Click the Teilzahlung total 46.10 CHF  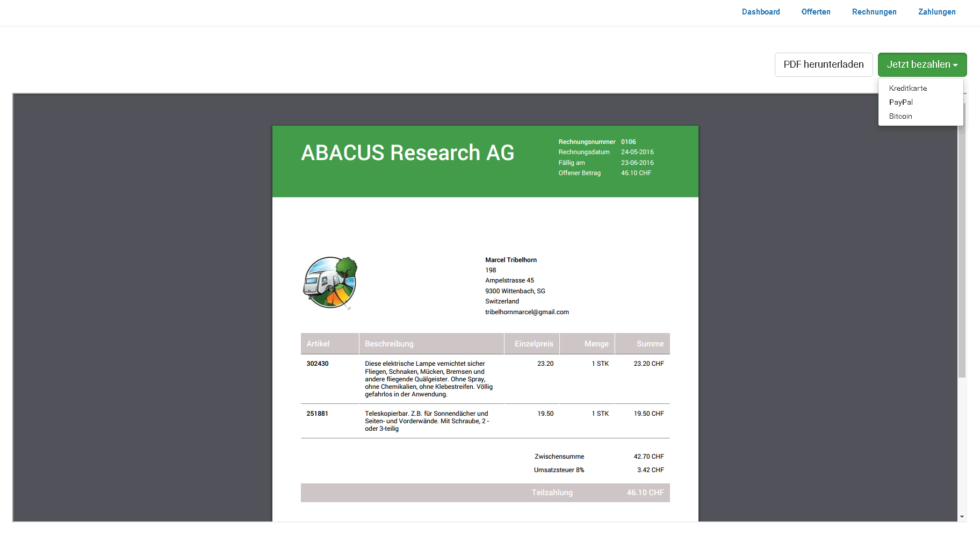pos(645,493)
